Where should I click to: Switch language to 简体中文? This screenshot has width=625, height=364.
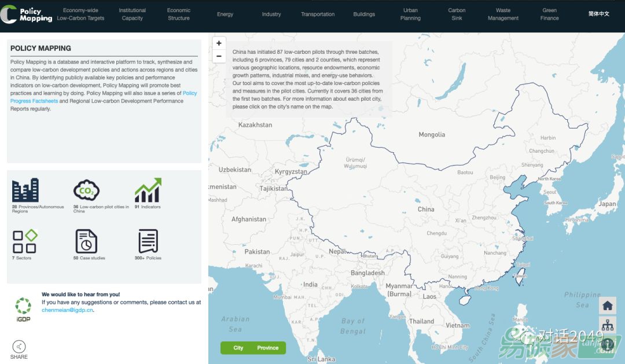(598, 14)
